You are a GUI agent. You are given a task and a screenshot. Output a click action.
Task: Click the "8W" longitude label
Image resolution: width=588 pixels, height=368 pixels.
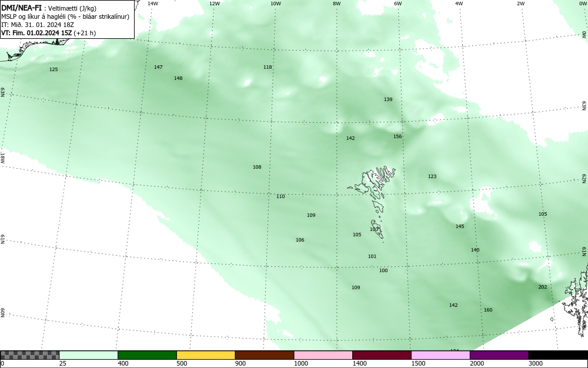pos(337,4)
